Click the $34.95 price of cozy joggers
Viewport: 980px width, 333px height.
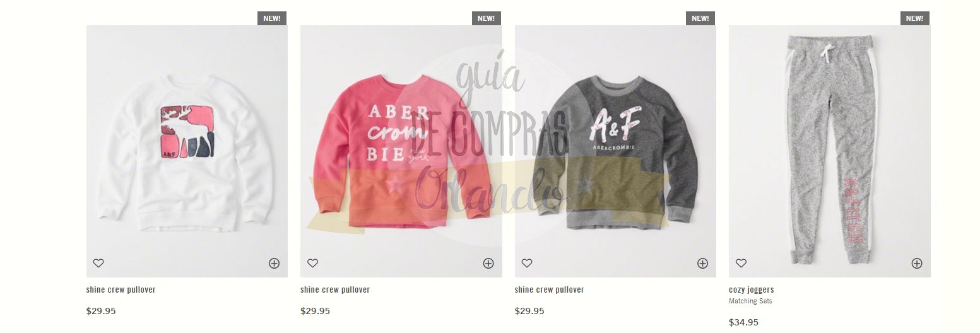pos(743,322)
